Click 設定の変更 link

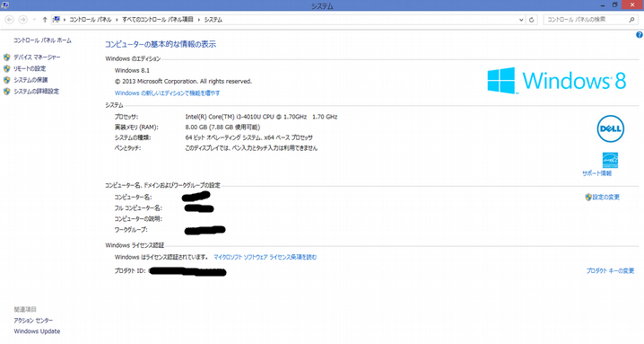pos(605,197)
